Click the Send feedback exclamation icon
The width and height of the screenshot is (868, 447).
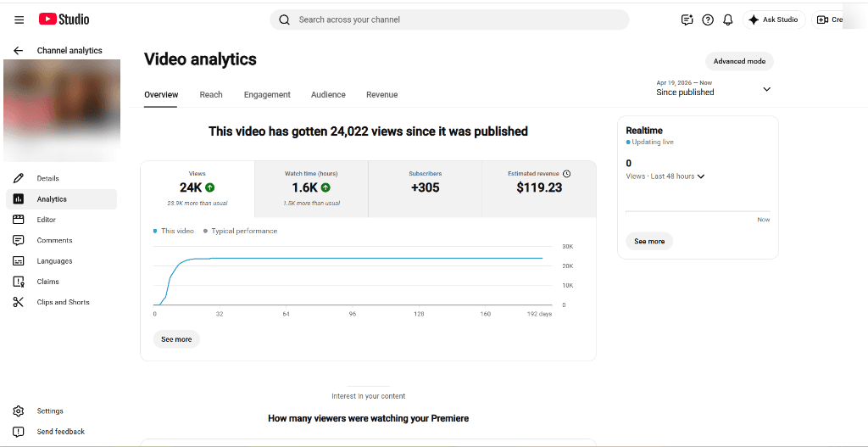tap(19, 432)
